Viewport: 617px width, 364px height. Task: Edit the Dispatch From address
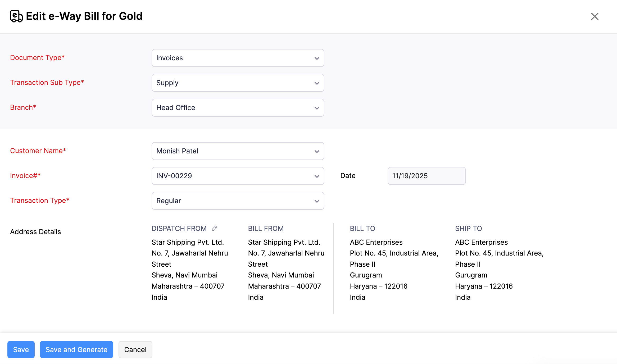pyautogui.click(x=214, y=228)
